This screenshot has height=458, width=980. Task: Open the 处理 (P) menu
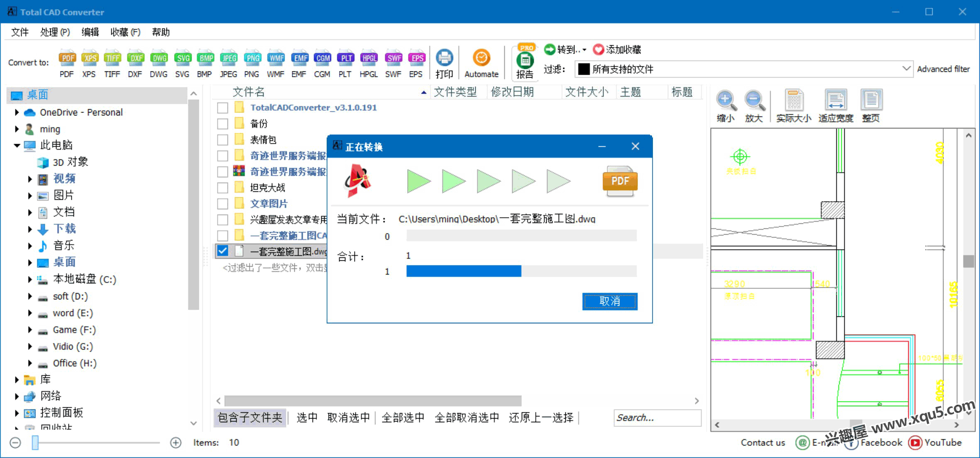55,32
